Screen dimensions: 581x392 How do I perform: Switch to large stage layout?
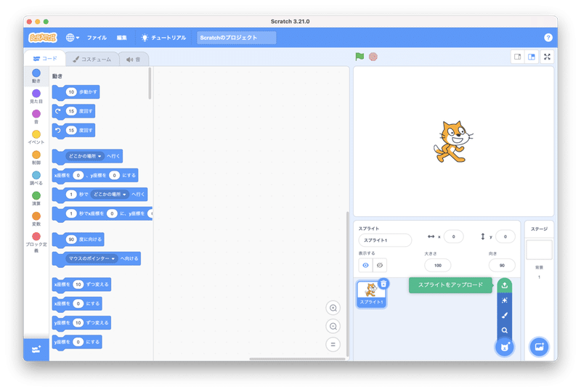click(532, 57)
